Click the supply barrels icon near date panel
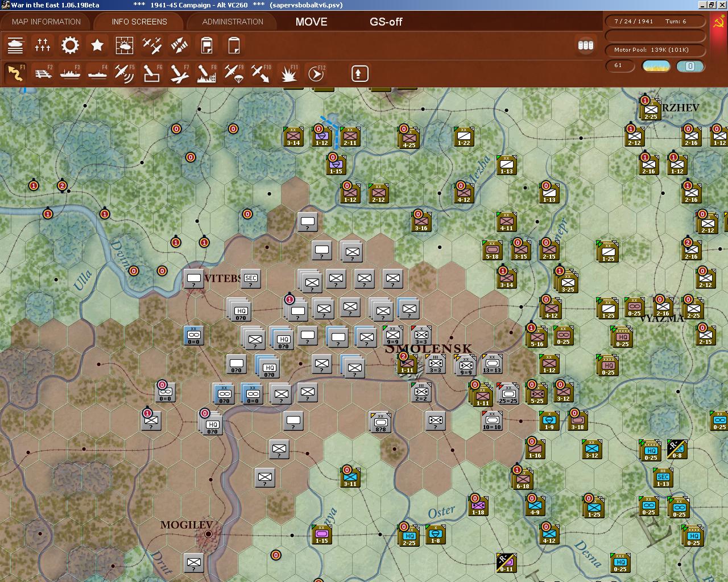This screenshot has width=728, height=582. coord(585,45)
